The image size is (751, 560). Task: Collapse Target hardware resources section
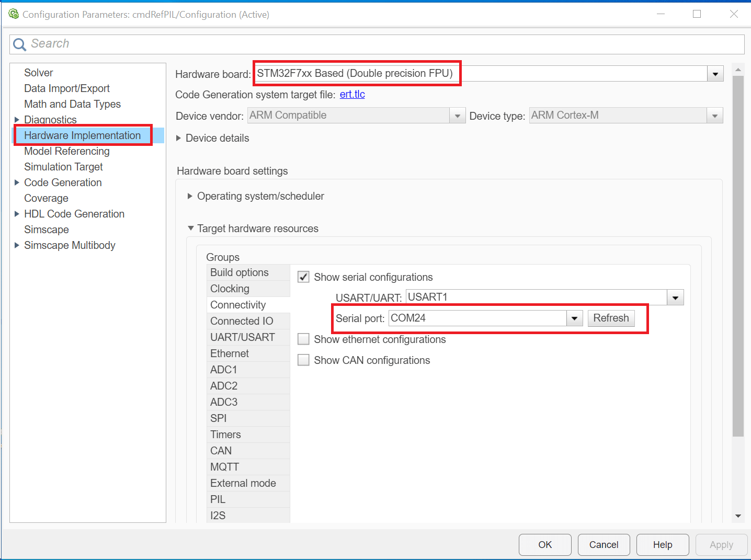(190, 228)
